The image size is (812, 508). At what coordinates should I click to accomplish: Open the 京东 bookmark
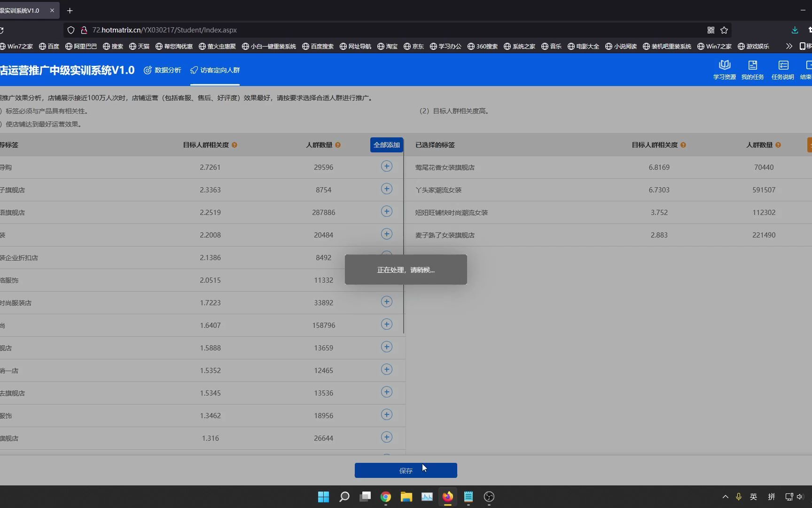tap(414, 46)
